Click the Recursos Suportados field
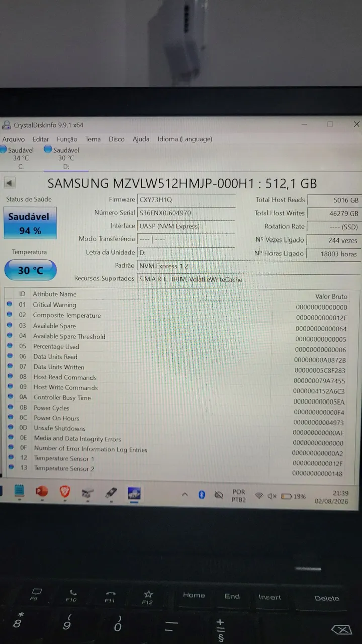Screen dimensions: 362x644 coord(248,279)
